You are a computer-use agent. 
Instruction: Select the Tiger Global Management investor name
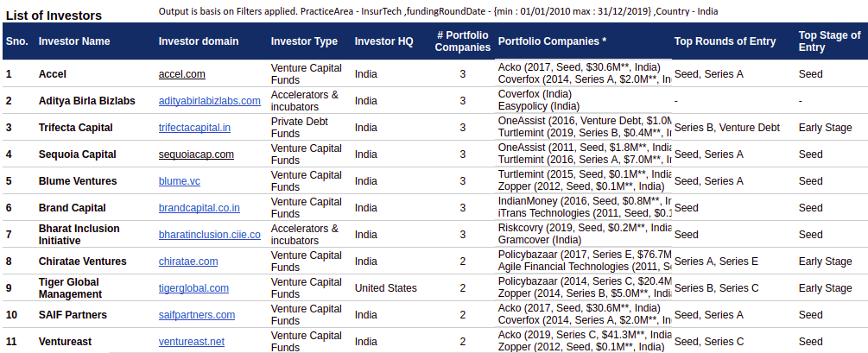tap(70, 288)
